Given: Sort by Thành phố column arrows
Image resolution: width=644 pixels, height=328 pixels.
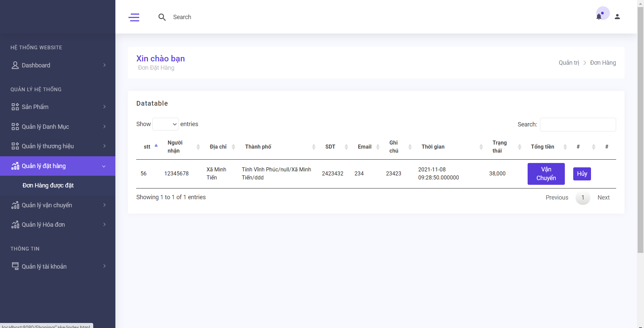Looking at the screenshot, I should tap(314, 147).
